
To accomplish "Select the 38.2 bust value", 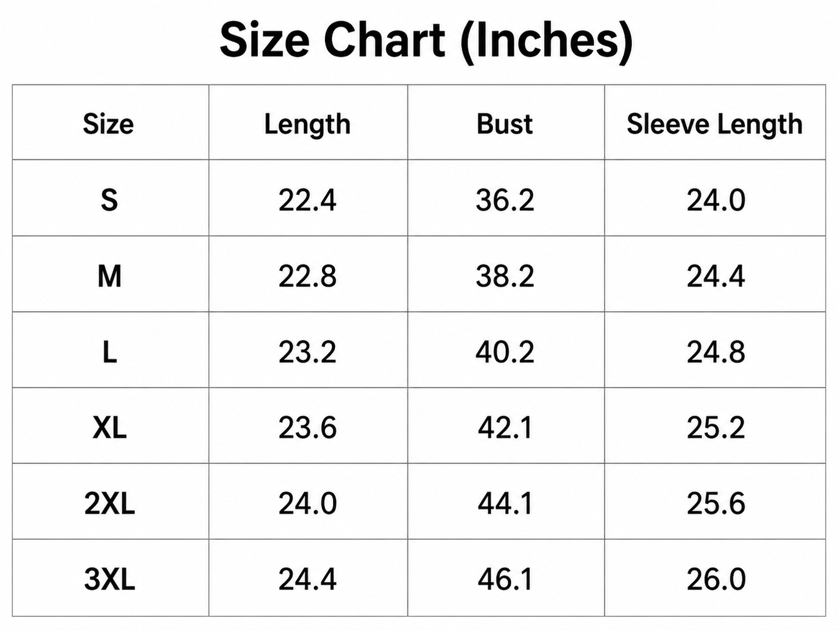I will tap(505, 276).
